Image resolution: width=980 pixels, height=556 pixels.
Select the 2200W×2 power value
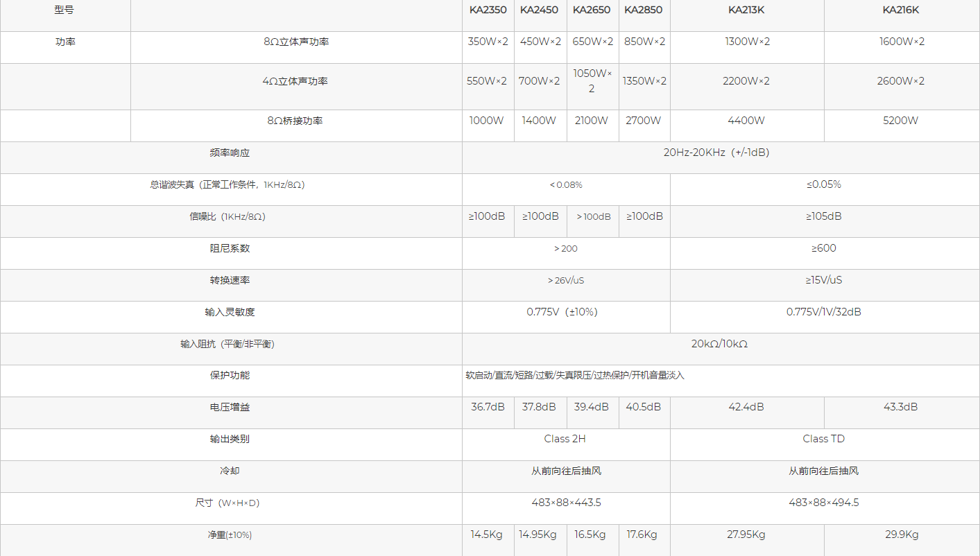[x=746, y=81]
